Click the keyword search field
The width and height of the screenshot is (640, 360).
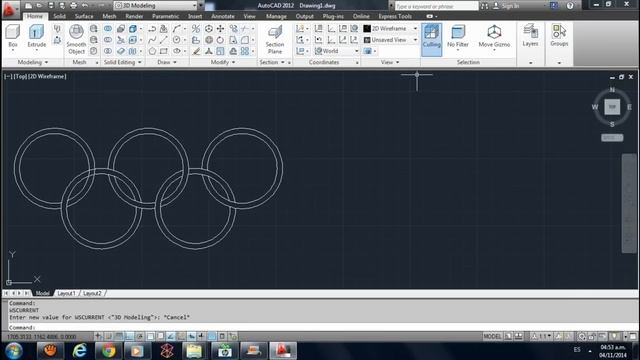[x=436, y=6]
